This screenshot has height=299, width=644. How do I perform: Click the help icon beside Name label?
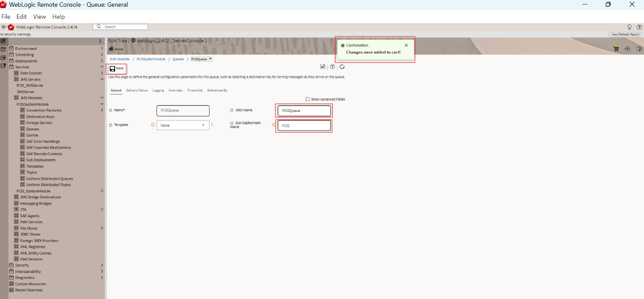click(111, 110)
